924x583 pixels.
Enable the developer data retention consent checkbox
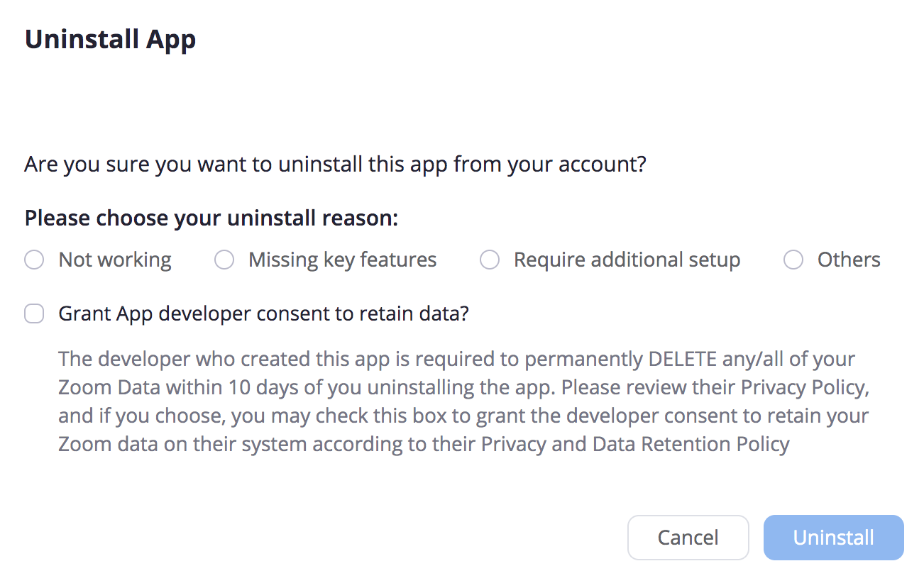pyautogui.click(x=34, y=313)
